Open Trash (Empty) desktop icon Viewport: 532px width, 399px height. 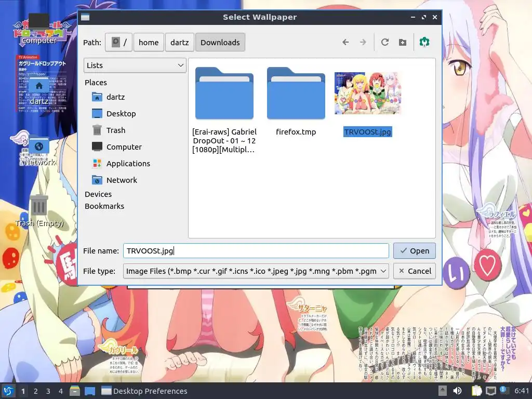click(x=39, y=211)
